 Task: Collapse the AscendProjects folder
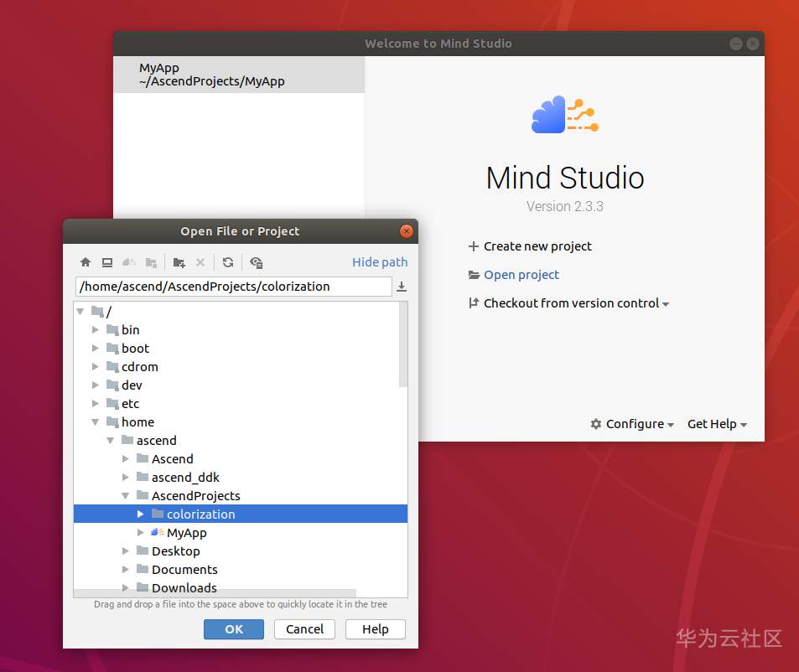[126, 495]
